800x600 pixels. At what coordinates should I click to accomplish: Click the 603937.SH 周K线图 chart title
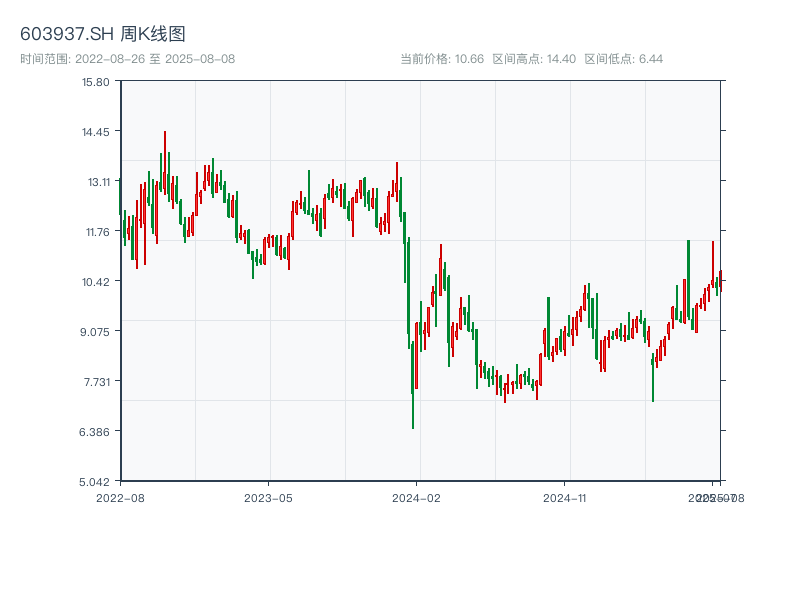click(x=103, y=34)
